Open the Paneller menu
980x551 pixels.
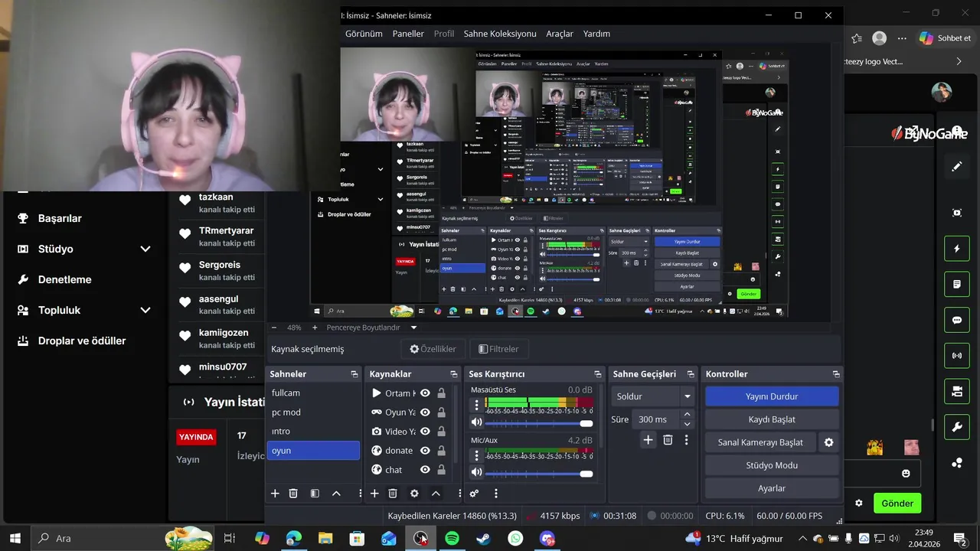408,34
